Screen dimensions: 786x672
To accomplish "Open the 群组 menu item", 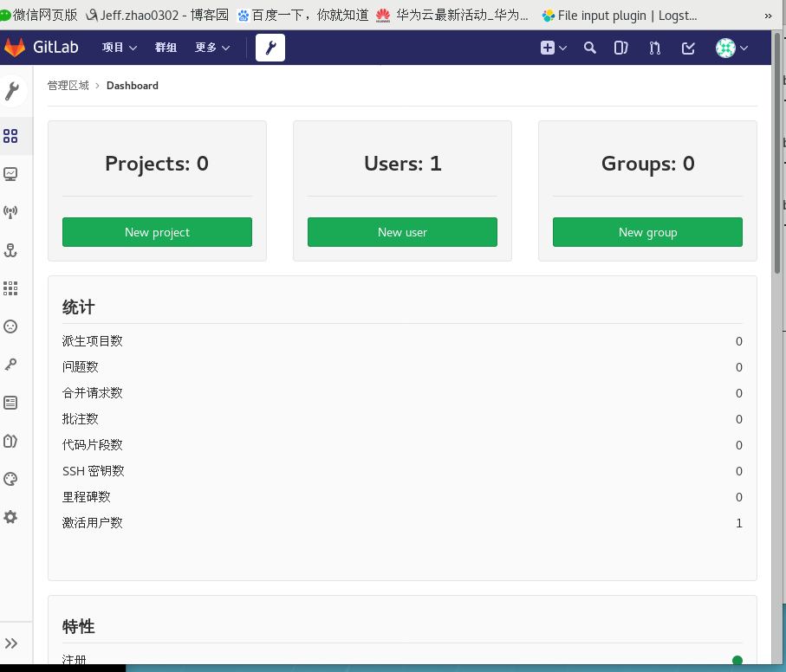I will tap(166, 48).
